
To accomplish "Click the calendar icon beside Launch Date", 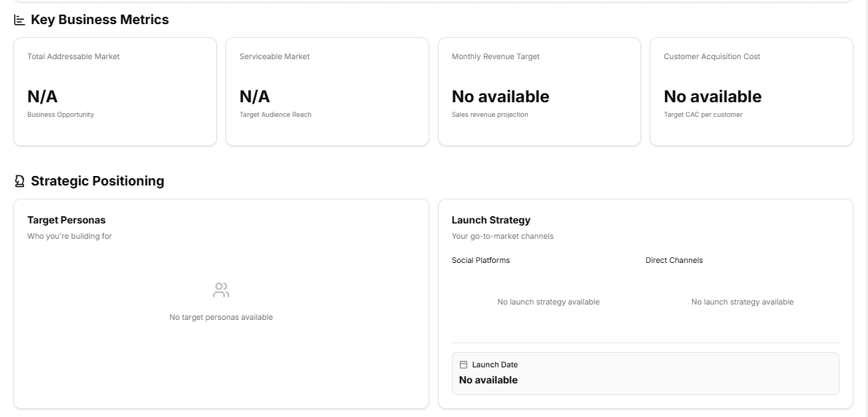I will pos(464,364).
